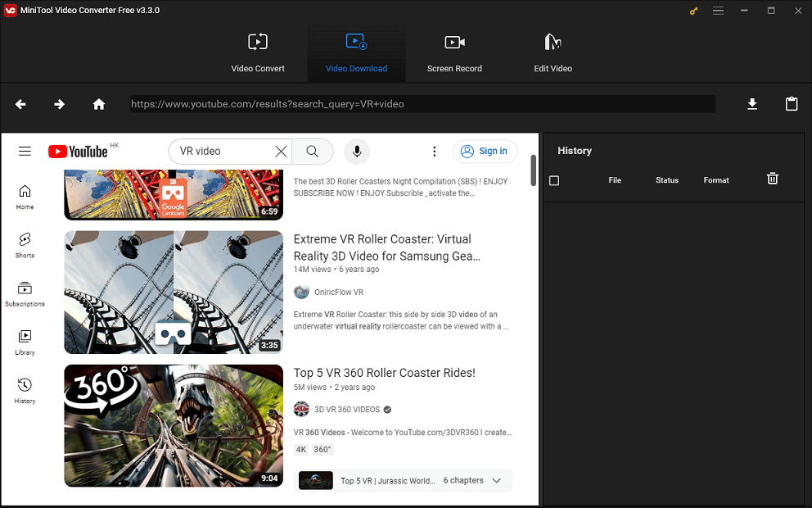
Task: Open the YouTube guide hamburger menu
Action: tap(25, 151)
